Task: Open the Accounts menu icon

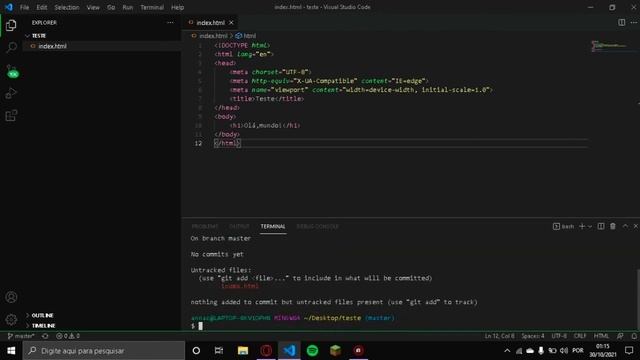Action: (11, 297)
